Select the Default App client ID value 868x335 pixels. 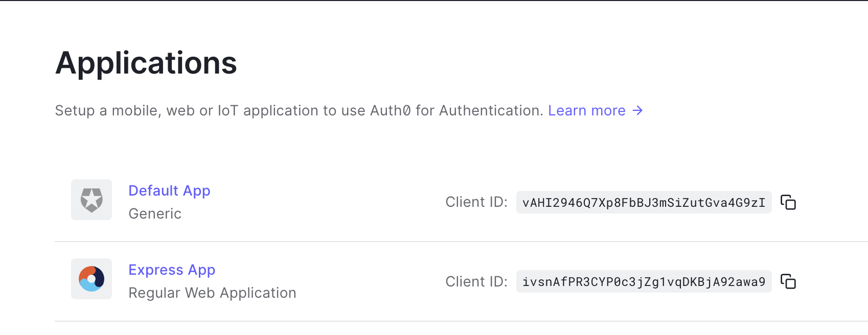[x=644, y=202]
